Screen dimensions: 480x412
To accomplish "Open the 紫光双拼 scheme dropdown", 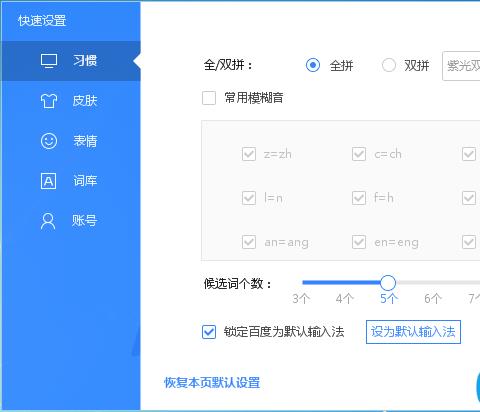I will (x=461, y=66).
